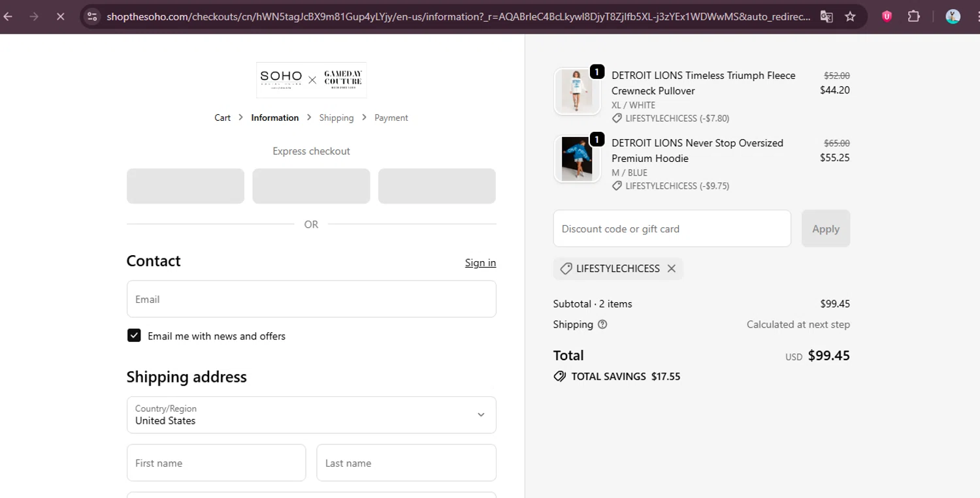Open site information icon in address bar
Viewport: 980px width, 498px height.
(92, 16)
